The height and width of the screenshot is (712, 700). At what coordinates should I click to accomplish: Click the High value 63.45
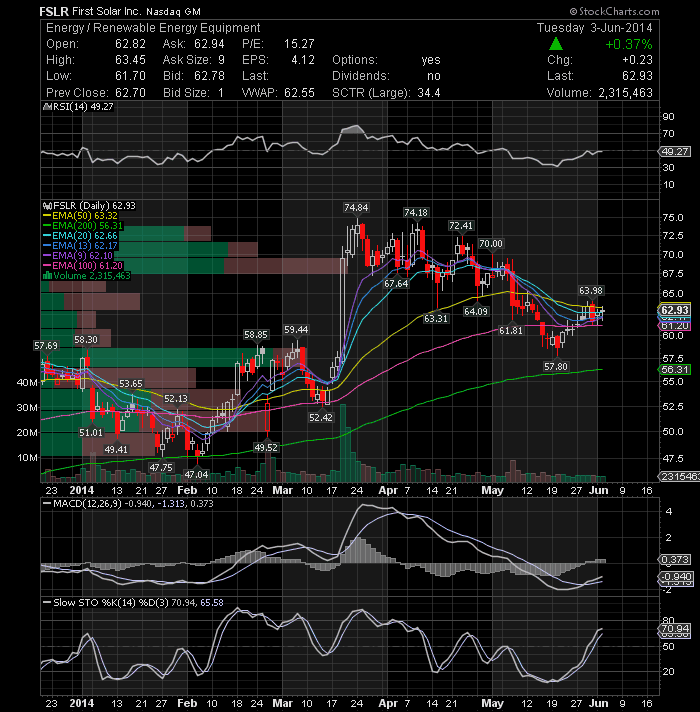point(130,60)
